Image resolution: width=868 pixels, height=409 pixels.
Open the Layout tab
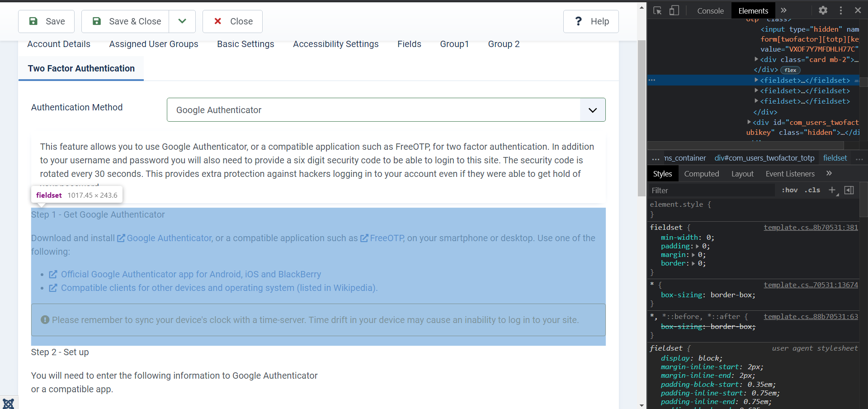tap(742, 174)
